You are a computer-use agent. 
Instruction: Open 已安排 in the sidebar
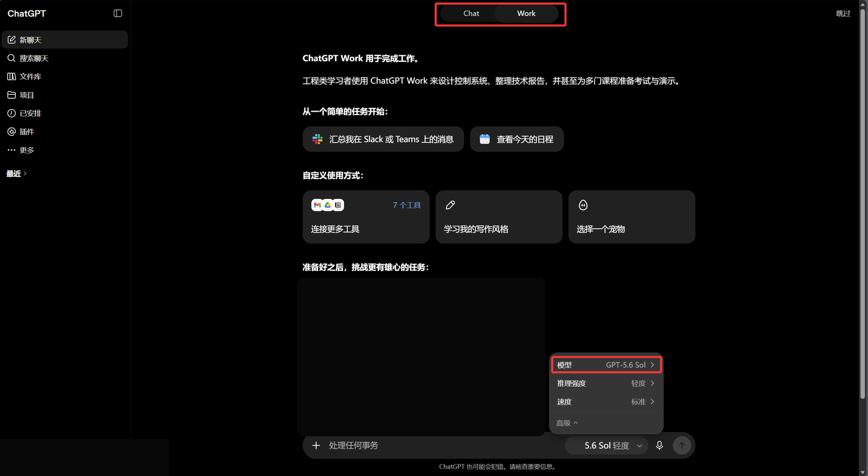point(65,113)
